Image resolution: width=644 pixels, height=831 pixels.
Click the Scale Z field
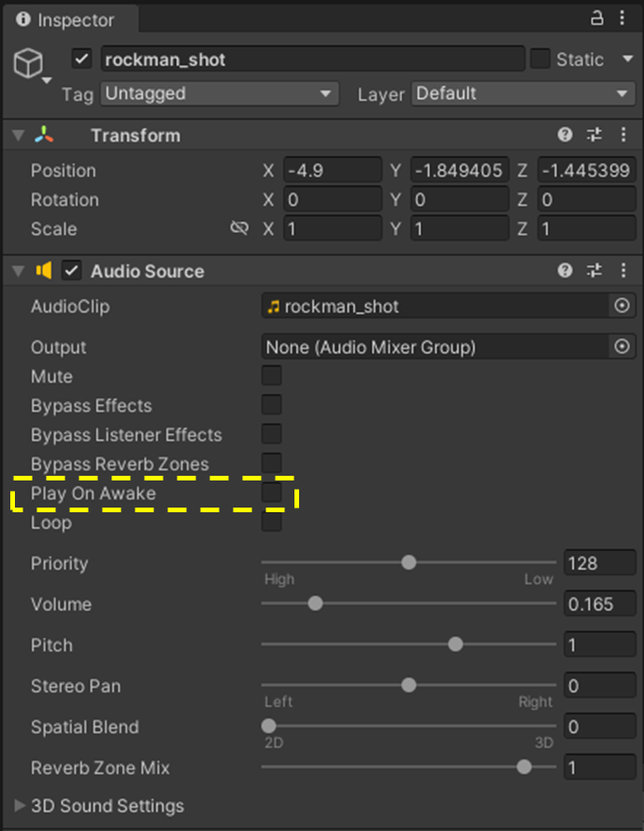pos(587,228)
